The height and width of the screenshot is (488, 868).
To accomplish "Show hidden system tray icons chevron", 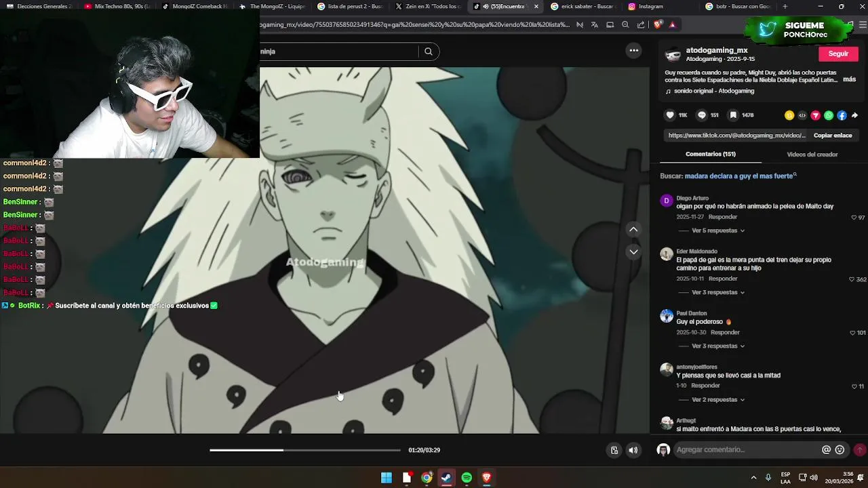I will coord(753,477).
